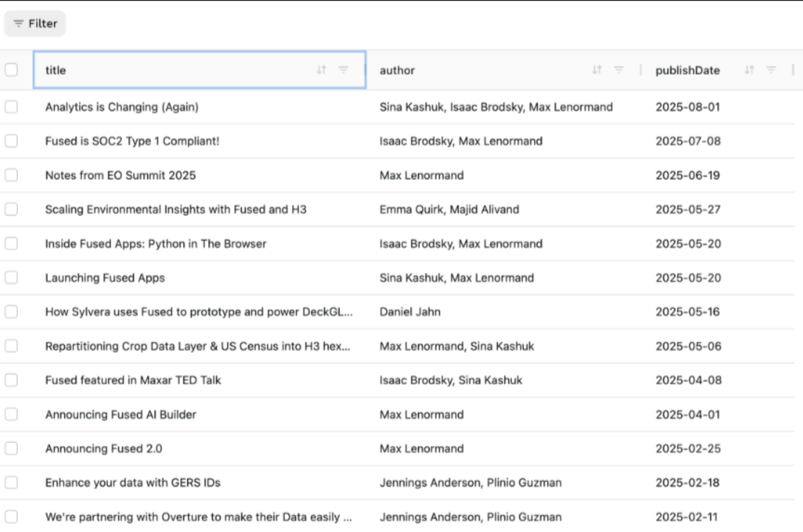Sort by the publishDate column
The image size is (803, 532).
(749, 70)
